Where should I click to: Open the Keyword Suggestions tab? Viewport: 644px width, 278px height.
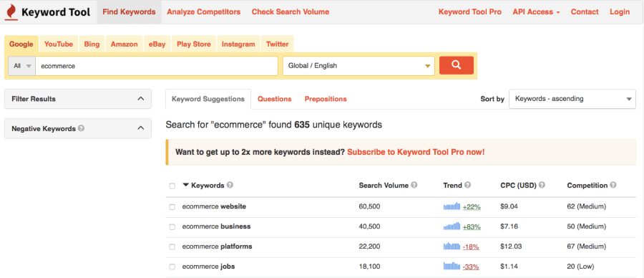coord(208,99)
